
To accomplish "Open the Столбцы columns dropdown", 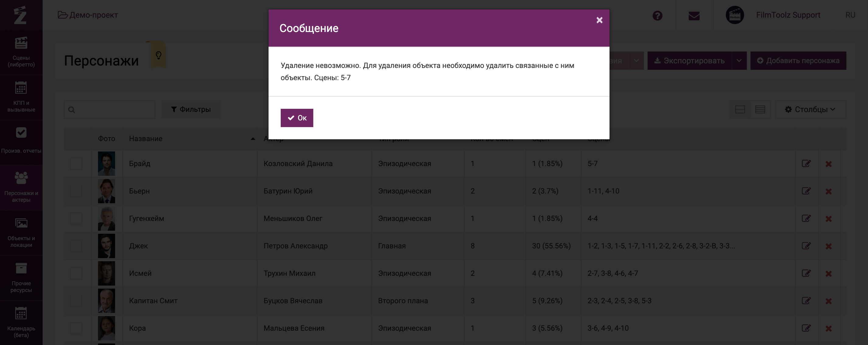I will click(810, 109).
